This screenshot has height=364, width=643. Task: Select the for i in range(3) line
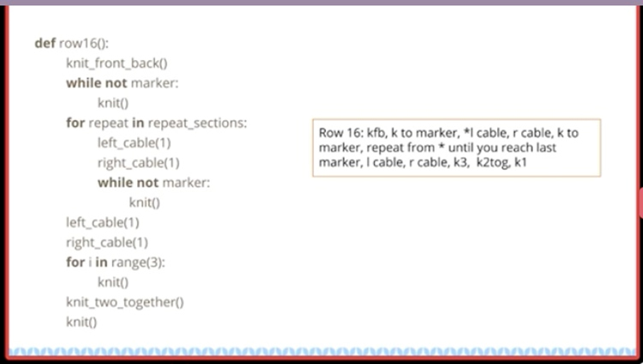(x=116, y=262)
